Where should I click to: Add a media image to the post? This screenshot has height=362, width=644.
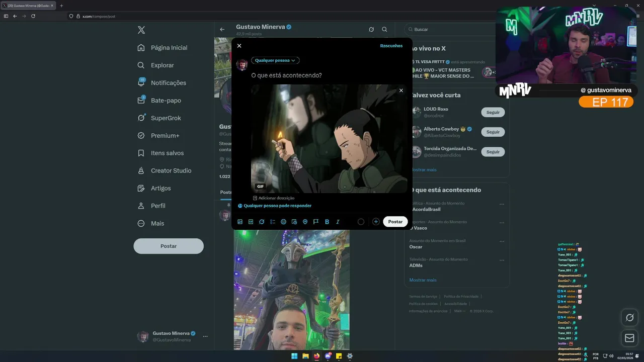click(x=240, y=222)
